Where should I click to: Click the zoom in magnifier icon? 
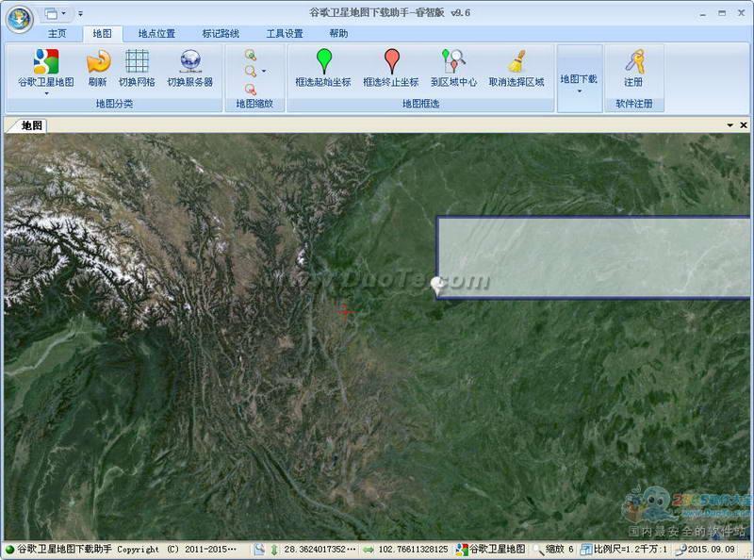pyautogui.click(x=251, y=55)
